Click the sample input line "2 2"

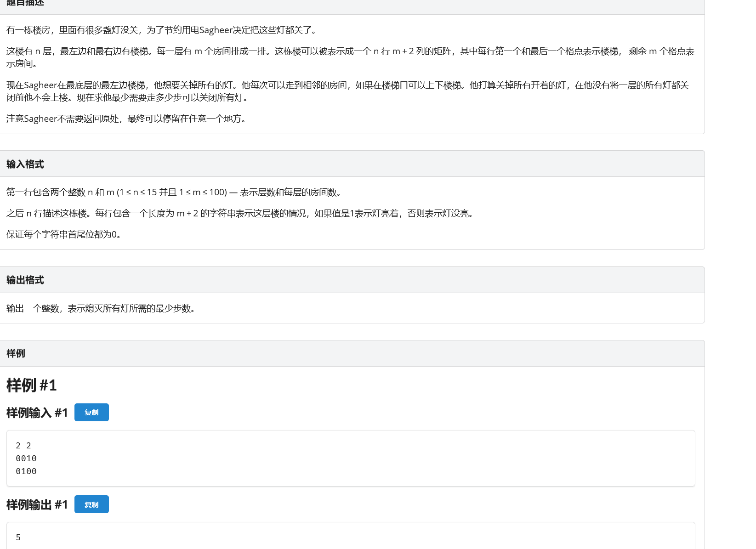tap(23, 446)
